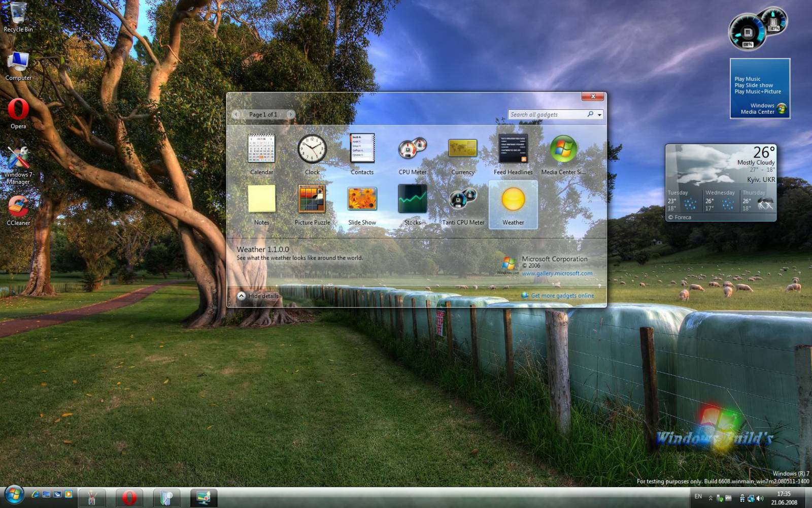Click the 26° current temperature text

tap(764, 152)
